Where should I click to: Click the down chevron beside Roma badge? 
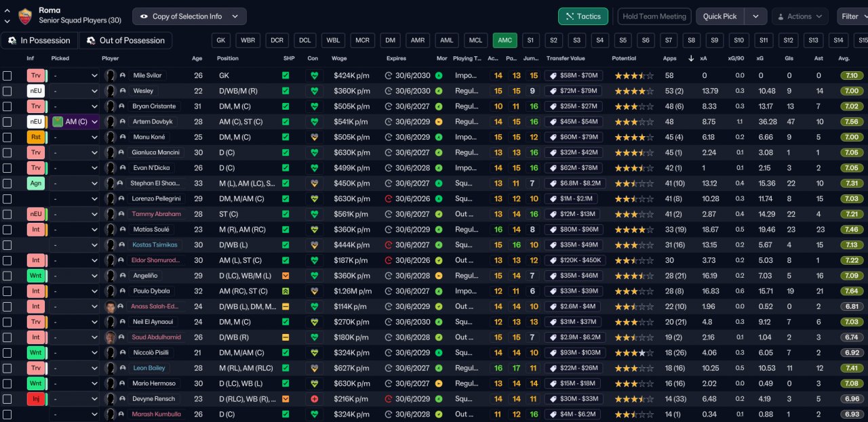[x=7, y=21]
